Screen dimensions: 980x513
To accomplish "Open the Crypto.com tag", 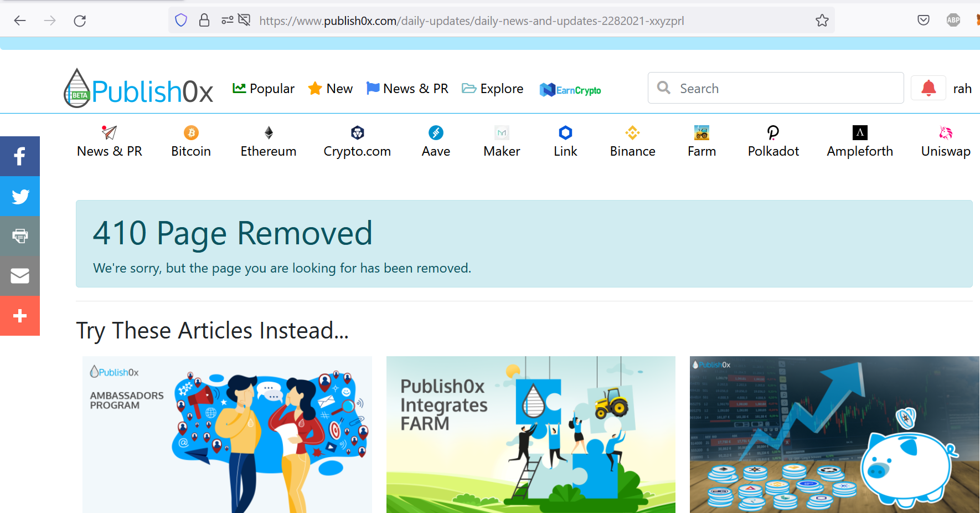I will pyautogui.click(x=357, y=142).
